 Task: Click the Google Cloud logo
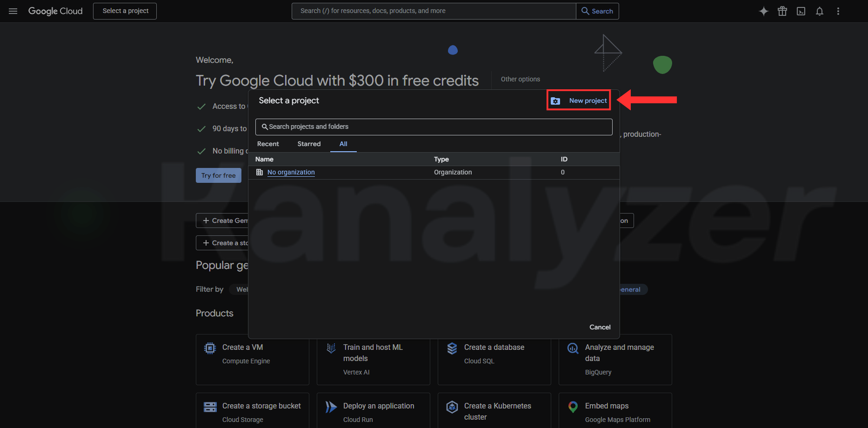point(55,11)
